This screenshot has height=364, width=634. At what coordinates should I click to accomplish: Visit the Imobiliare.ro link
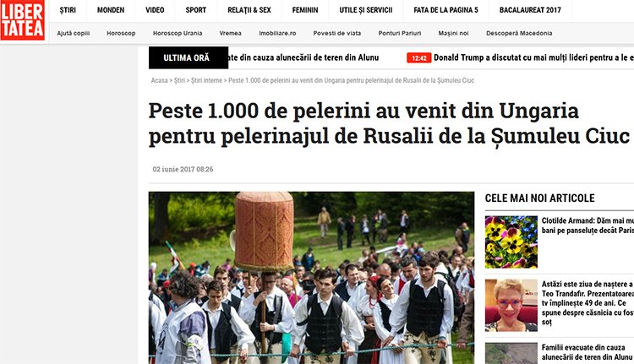pos(277,33)
